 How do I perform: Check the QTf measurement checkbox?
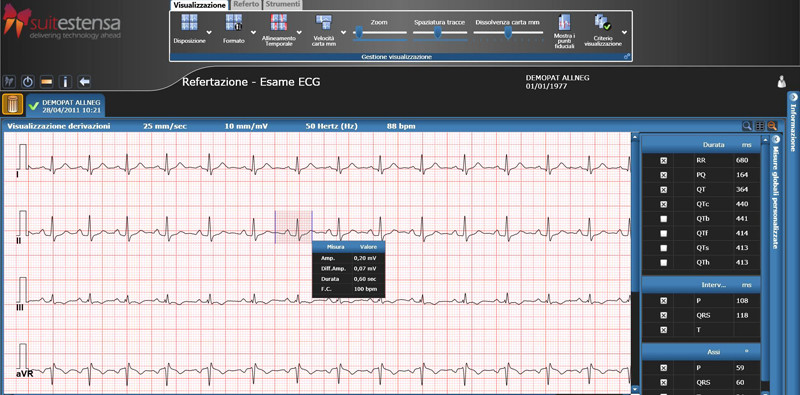(x=663, y=233)
